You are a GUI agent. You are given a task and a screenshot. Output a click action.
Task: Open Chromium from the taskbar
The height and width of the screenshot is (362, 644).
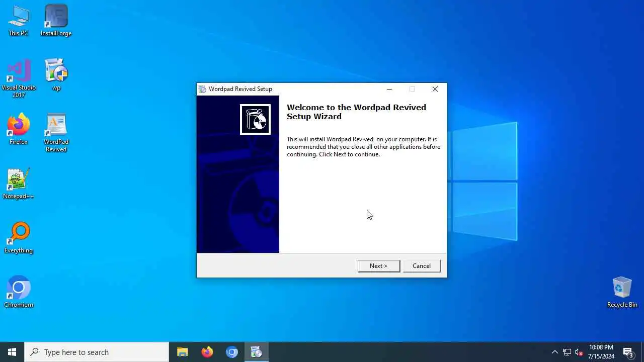click(232, 352)
